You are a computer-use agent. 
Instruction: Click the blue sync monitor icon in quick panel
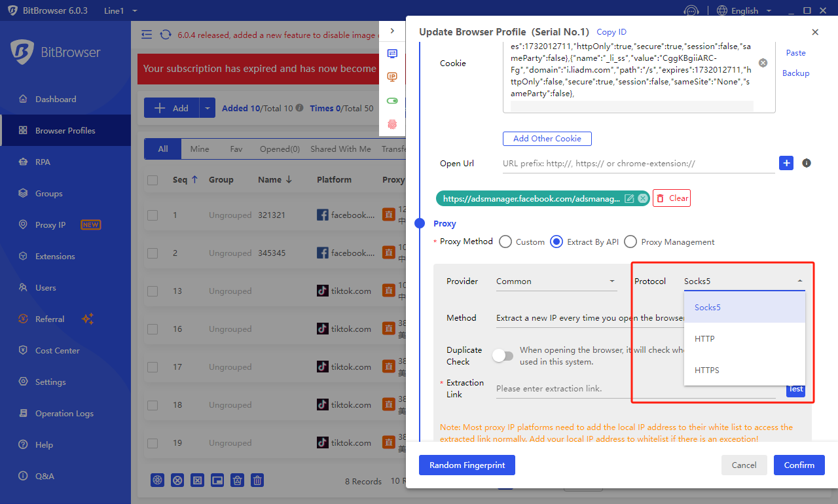[x=392, y=54]
